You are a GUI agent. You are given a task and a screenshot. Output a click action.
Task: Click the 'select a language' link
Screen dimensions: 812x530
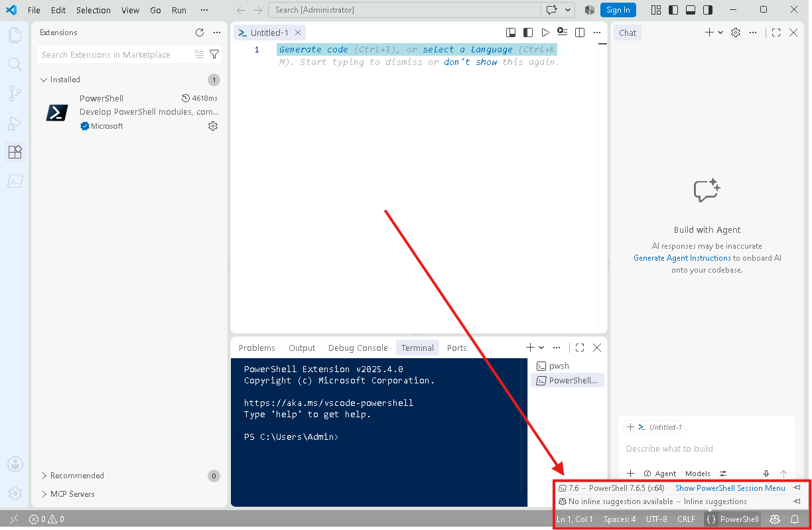468,50
